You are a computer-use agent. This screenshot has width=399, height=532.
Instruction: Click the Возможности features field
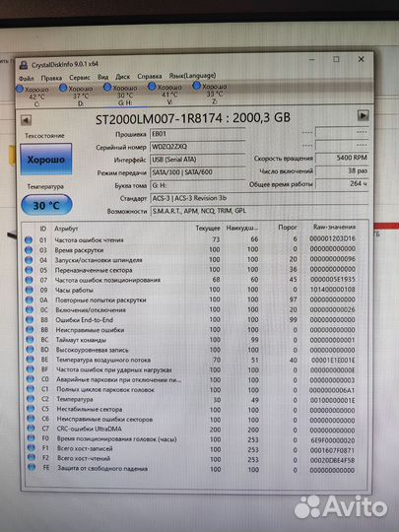pos(259,211)
